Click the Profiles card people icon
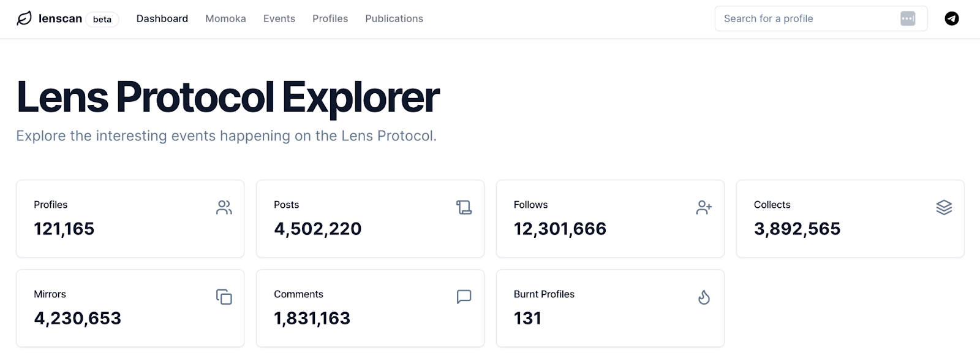980x358 pixels. tap(224, 208)
